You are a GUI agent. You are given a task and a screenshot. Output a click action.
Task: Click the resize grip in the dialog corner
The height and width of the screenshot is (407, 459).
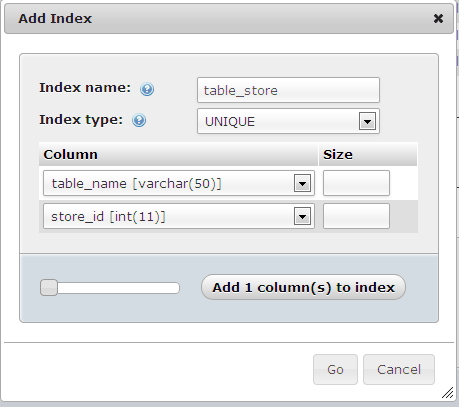[448, 393]
